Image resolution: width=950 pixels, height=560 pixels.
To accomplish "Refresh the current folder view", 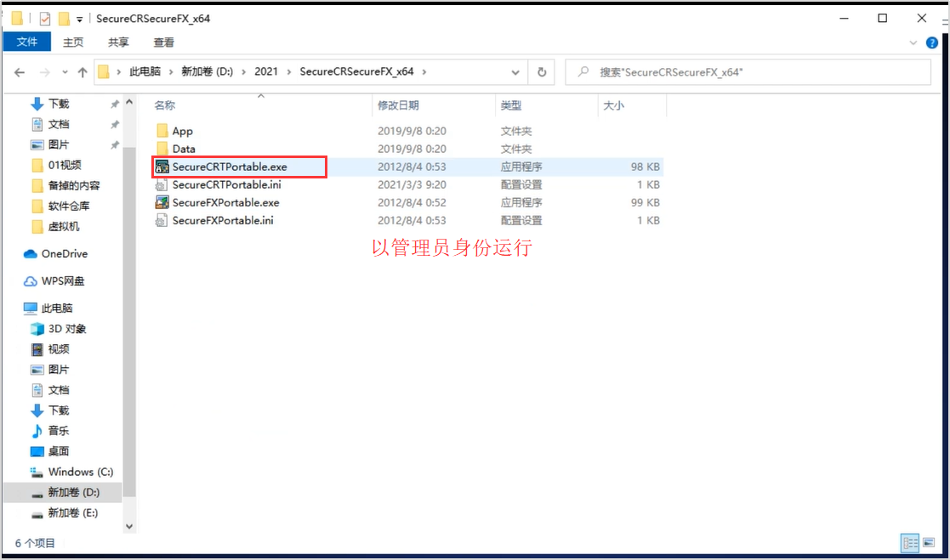I will 542,72.
